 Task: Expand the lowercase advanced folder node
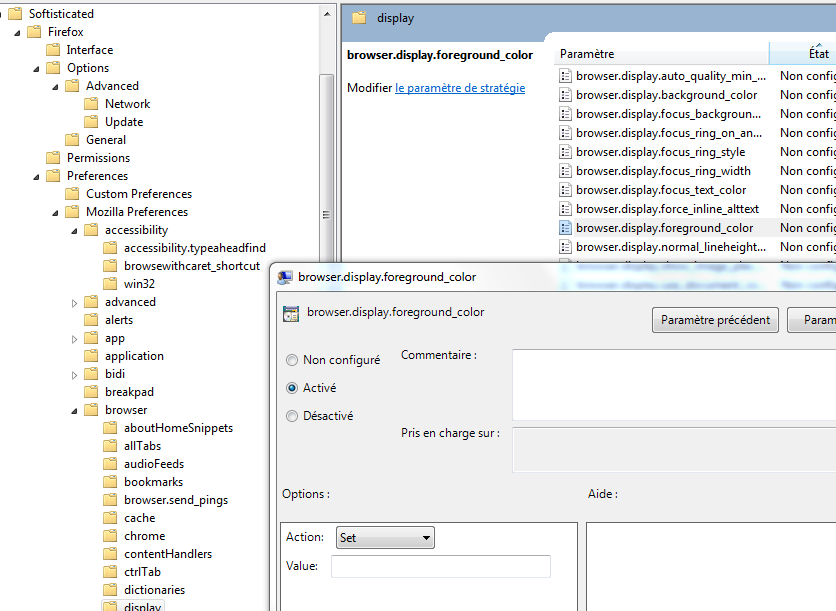[x=74, y=303]
